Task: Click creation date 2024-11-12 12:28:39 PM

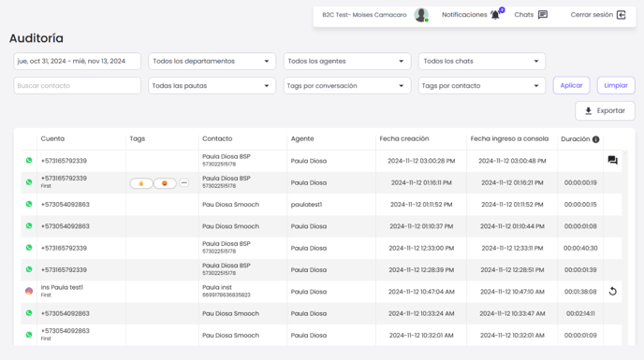Action: pos(421,270)
